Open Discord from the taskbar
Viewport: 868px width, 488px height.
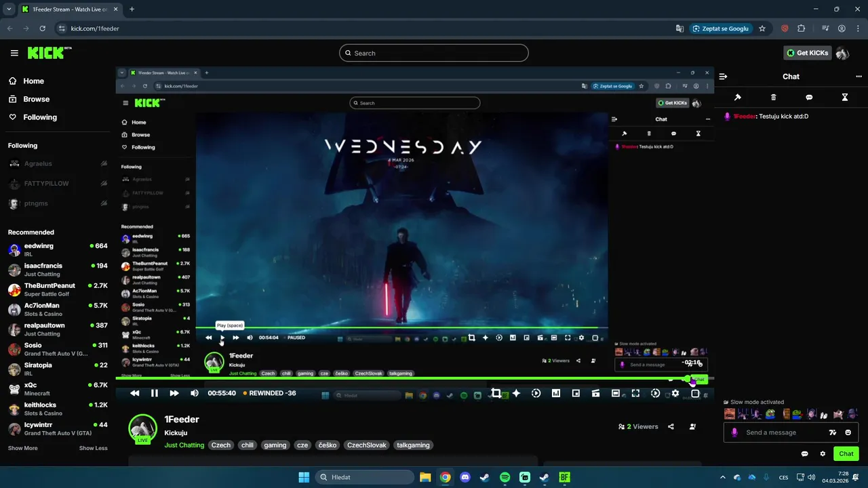coord(465,477)
